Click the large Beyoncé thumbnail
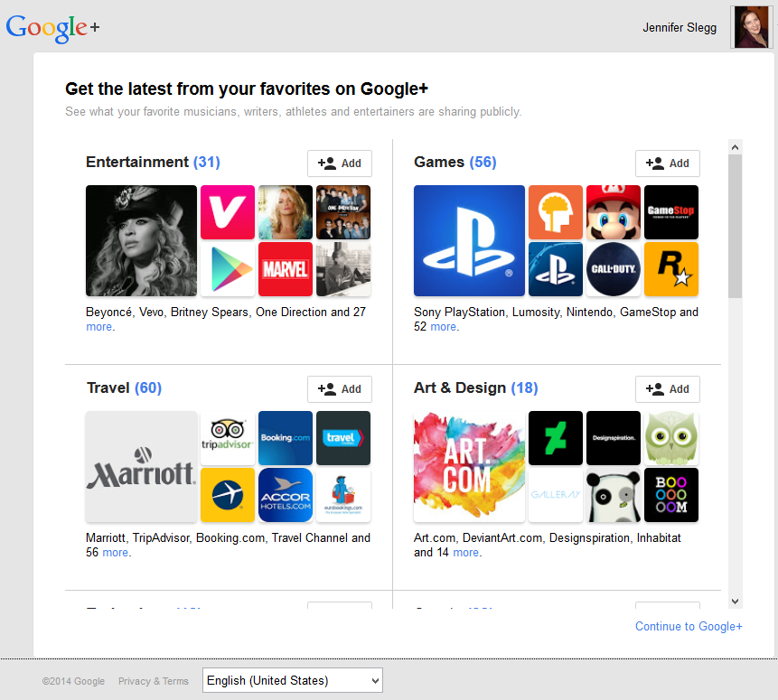This screenshot has height=700, width=778. coord(141,241)
